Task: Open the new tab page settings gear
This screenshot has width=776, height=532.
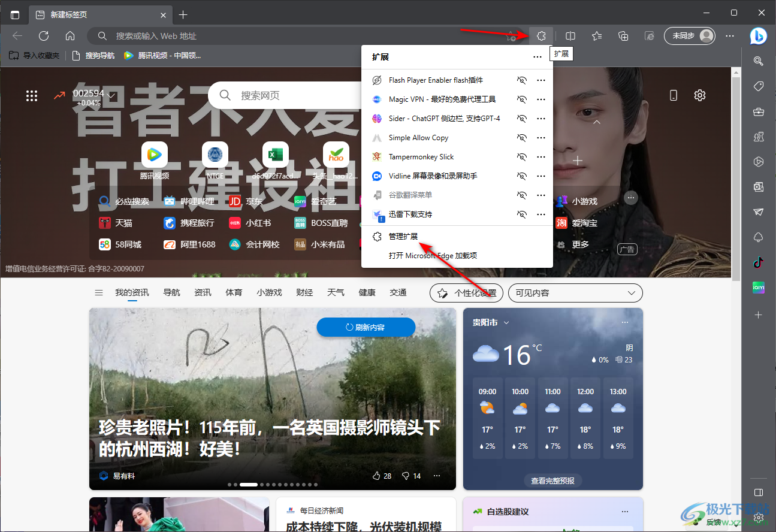Action: [x=699, y=95]
